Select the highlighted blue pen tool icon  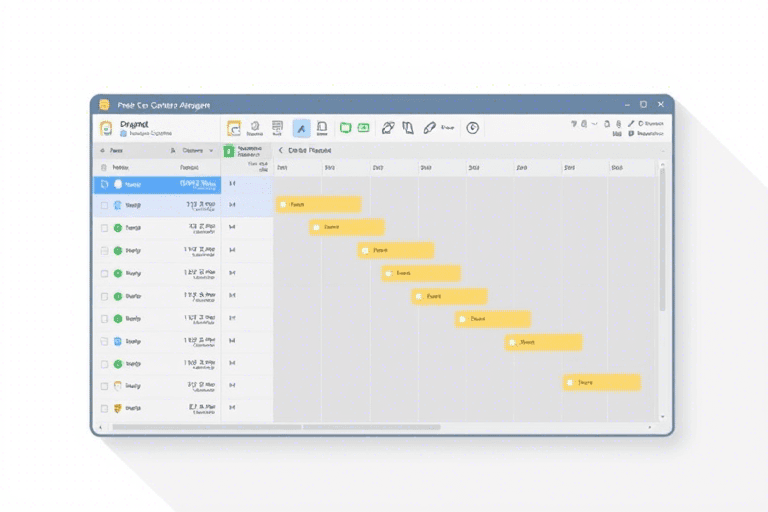click(x=301, y=128)
